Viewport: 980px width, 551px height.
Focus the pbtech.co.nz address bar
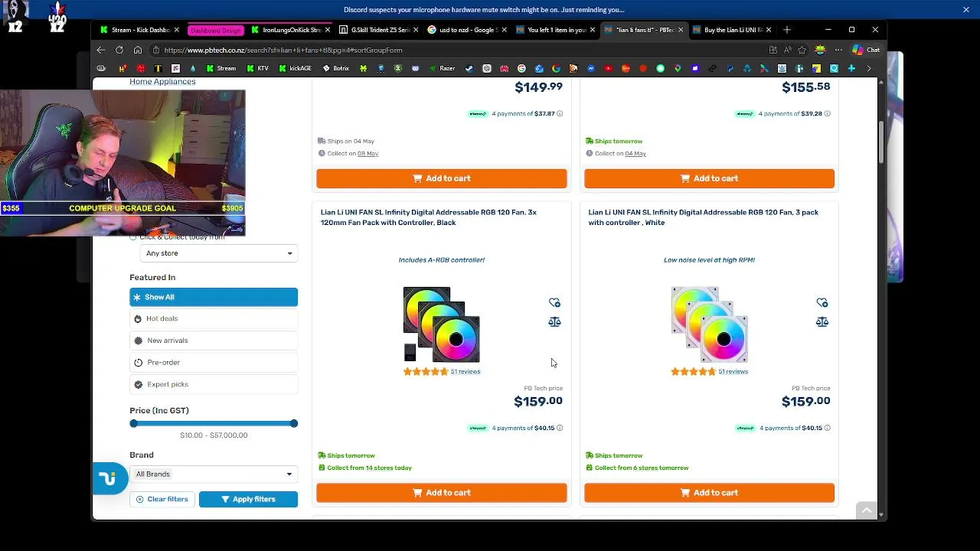click(459, 50)
